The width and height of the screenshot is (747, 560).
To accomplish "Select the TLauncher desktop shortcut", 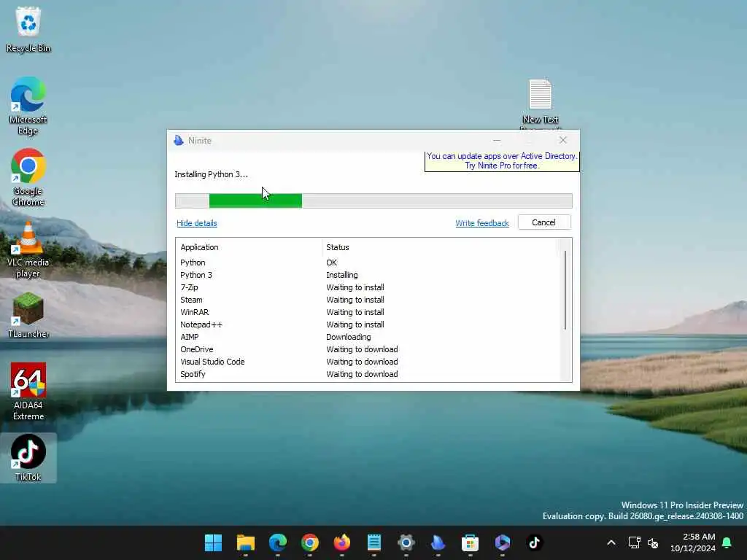I will [28, 315].
